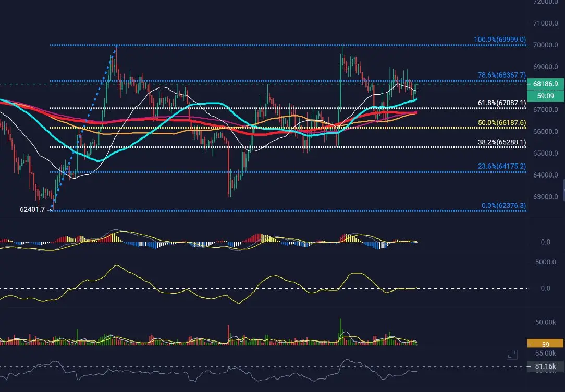Click the 71000.0 price axis label
The height and width of the screenshot is (392, 565).
[x=545, y=23]
